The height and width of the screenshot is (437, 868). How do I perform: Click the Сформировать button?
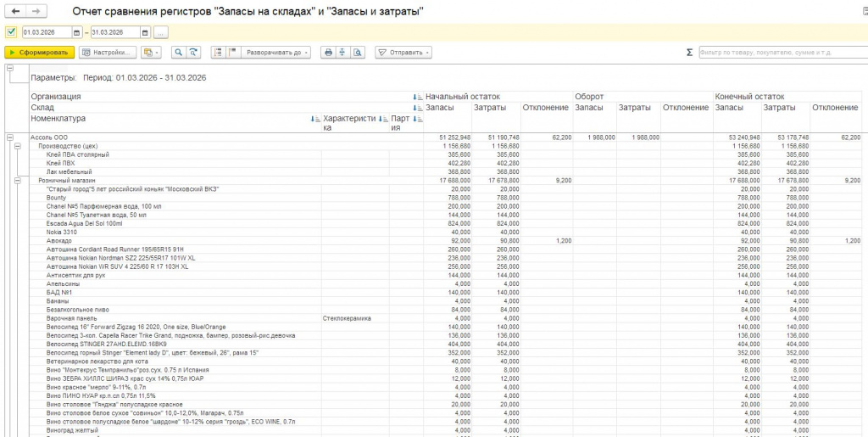pyautogui.click(x=39, y=53)
